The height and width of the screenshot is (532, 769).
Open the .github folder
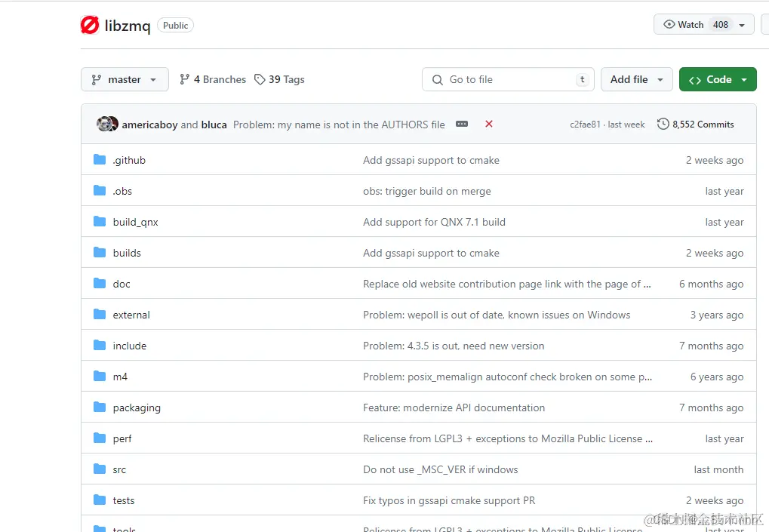[129, 160]
